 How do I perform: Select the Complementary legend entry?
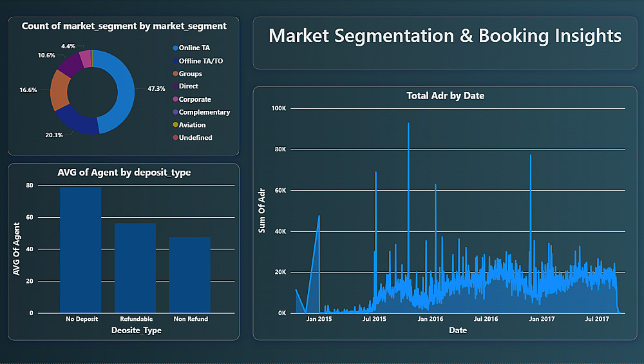pyautogui.click(x=201, y=112)
